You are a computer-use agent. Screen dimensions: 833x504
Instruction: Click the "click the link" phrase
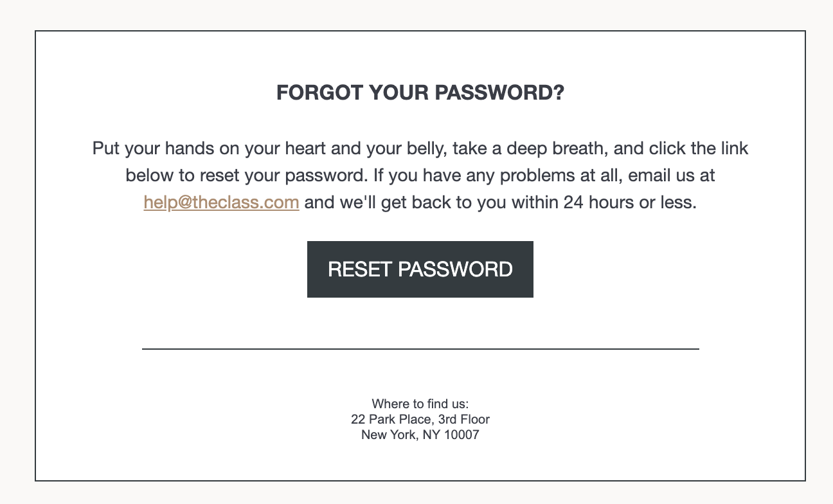tap(698, 148)
